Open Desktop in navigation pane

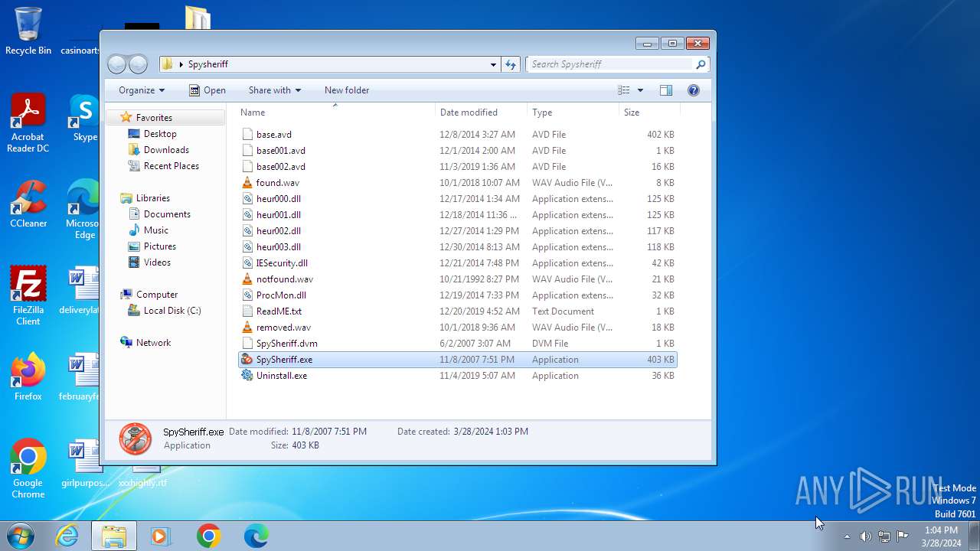[160, 134]
